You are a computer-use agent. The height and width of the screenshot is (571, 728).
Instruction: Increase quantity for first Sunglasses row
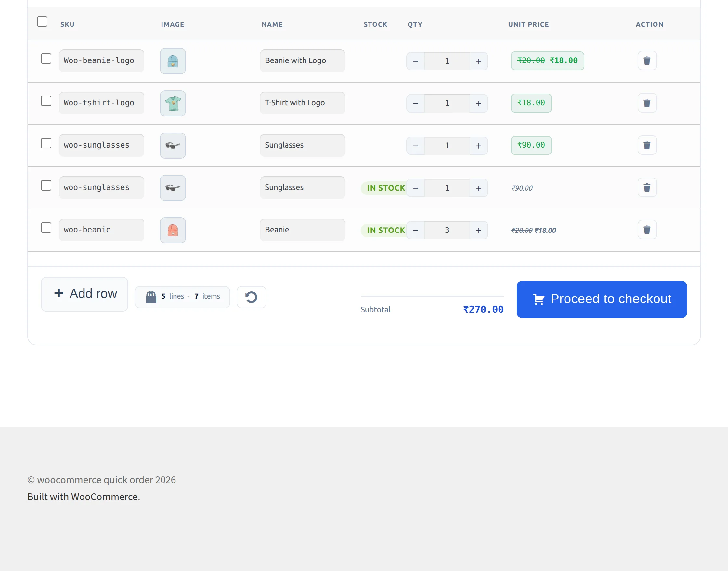(x=478, y=146)
